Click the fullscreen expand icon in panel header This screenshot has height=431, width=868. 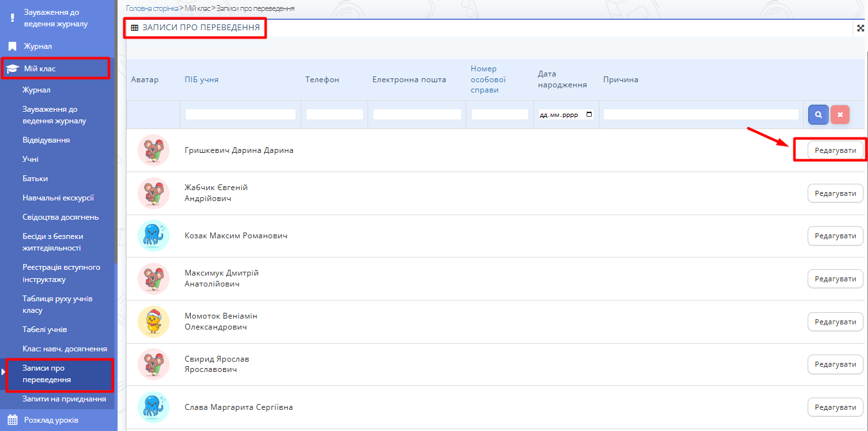click(861, 28)
